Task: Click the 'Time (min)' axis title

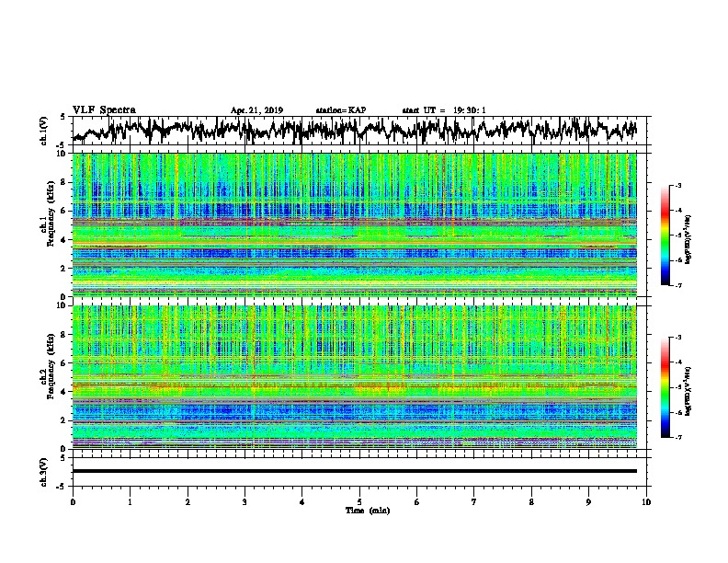Action: coord(368,511)
